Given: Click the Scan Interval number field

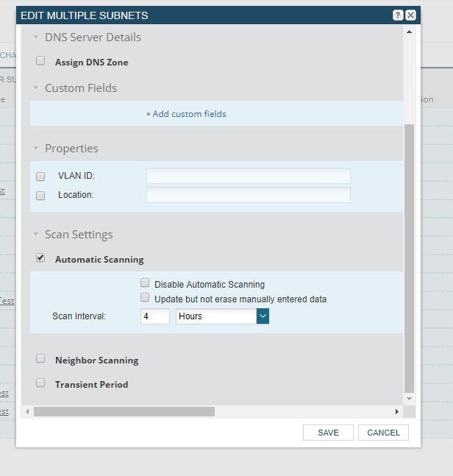Looking at the screenshot, I should tap(155, 316).
